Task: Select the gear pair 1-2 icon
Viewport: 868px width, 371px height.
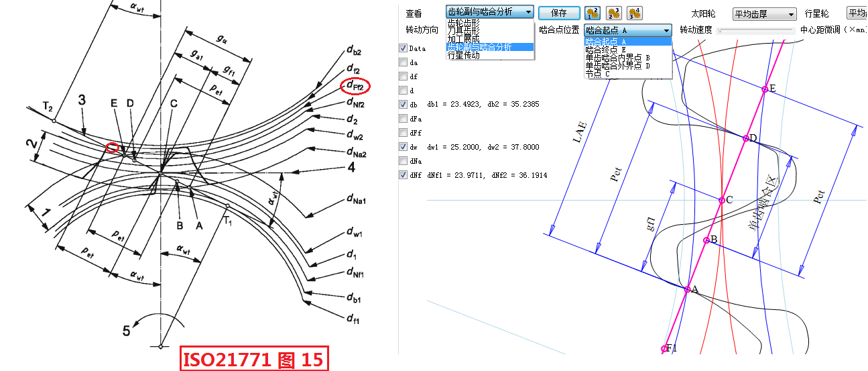Action: tap(592, 13)
